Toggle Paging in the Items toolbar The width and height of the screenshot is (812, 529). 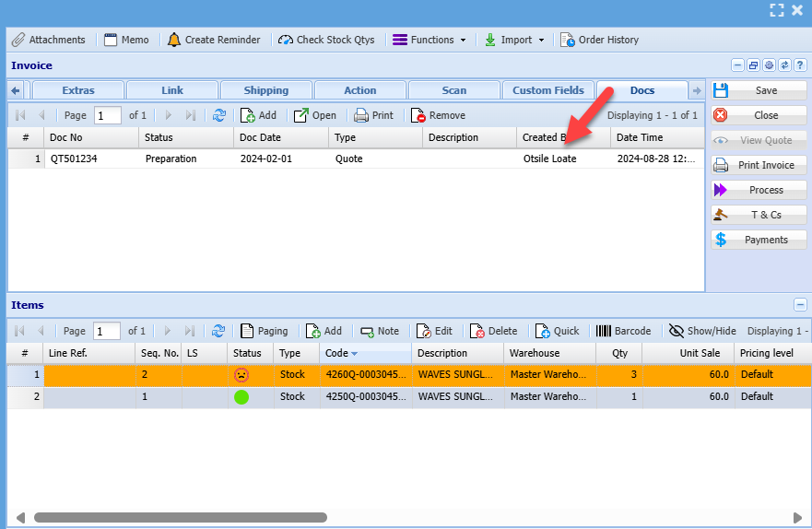pyautogui.click(x=265, y=331)
